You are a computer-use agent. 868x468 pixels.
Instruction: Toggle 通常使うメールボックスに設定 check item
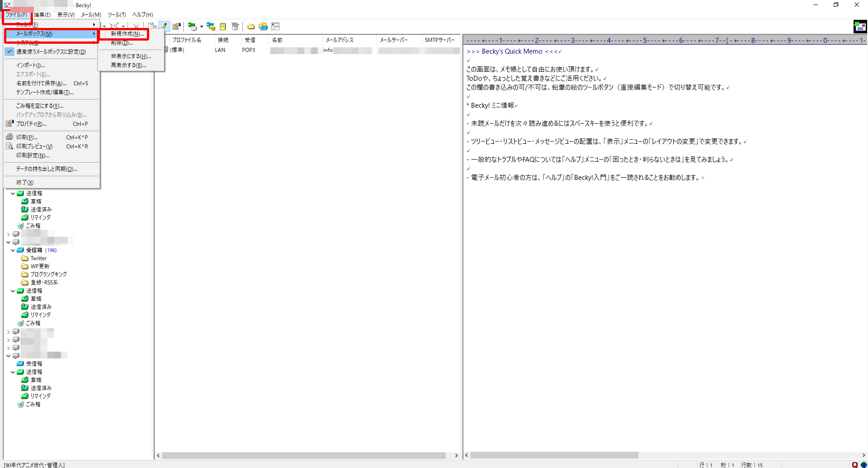(x=50, y=52)
